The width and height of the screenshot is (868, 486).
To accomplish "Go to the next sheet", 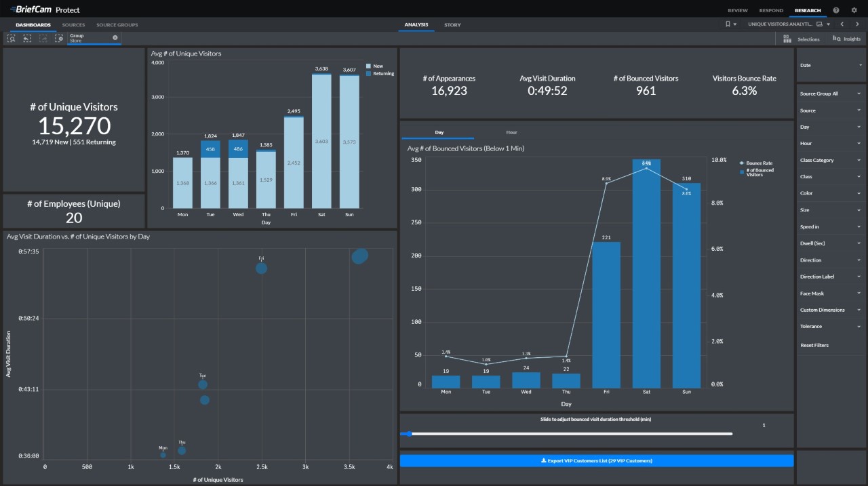I will click(858, 24).
